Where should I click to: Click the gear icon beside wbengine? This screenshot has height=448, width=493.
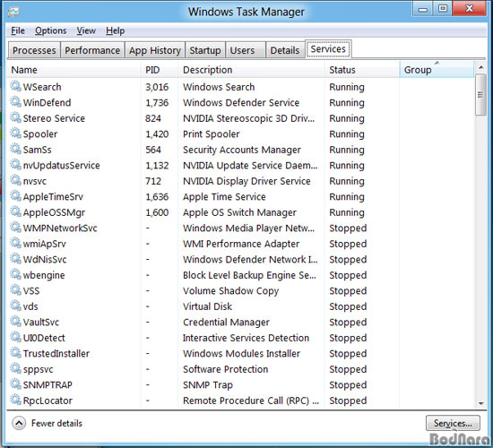[x=15, y=274]
